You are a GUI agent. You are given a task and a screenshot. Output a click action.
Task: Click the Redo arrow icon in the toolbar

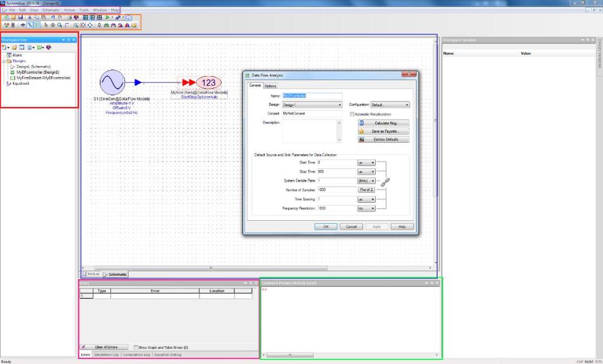[x=60, y=17]
